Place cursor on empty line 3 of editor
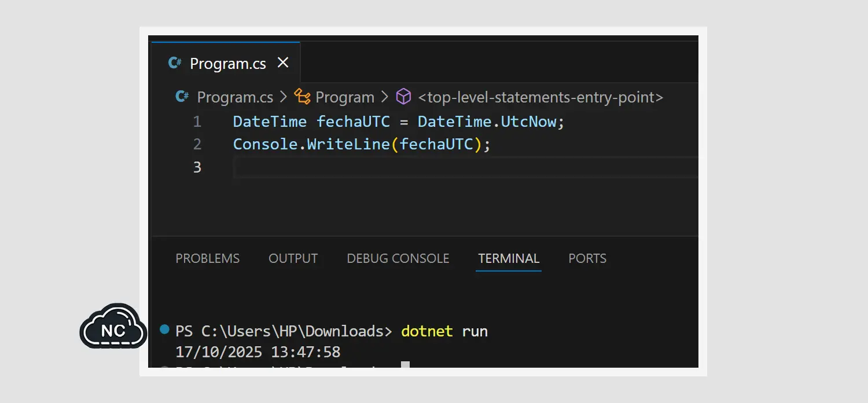 coord(405,167)
